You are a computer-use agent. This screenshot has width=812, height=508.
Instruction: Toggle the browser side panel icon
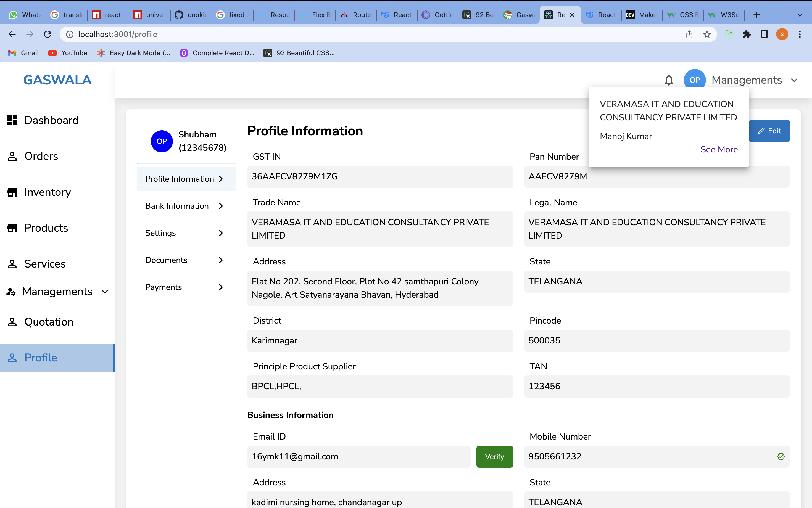(x=764, y=34)
